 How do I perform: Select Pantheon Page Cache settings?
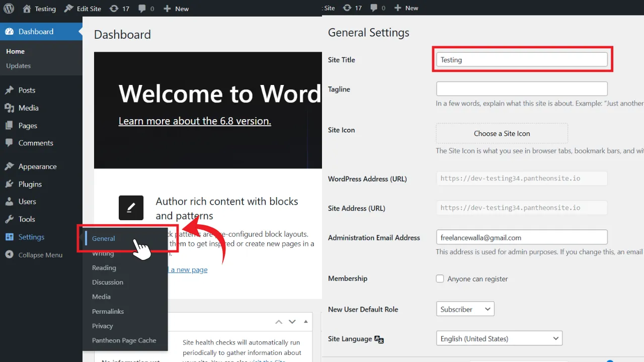(124, 341)
